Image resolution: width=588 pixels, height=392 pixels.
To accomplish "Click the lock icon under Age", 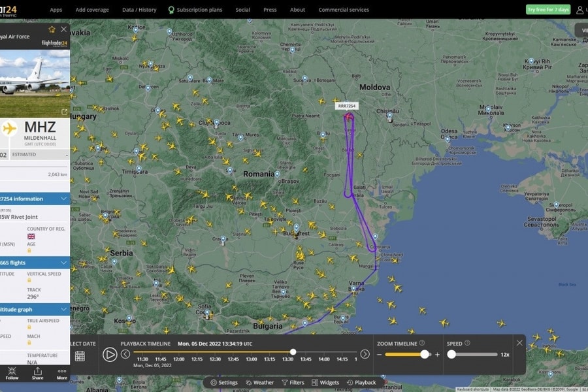I will coord(29,250).
